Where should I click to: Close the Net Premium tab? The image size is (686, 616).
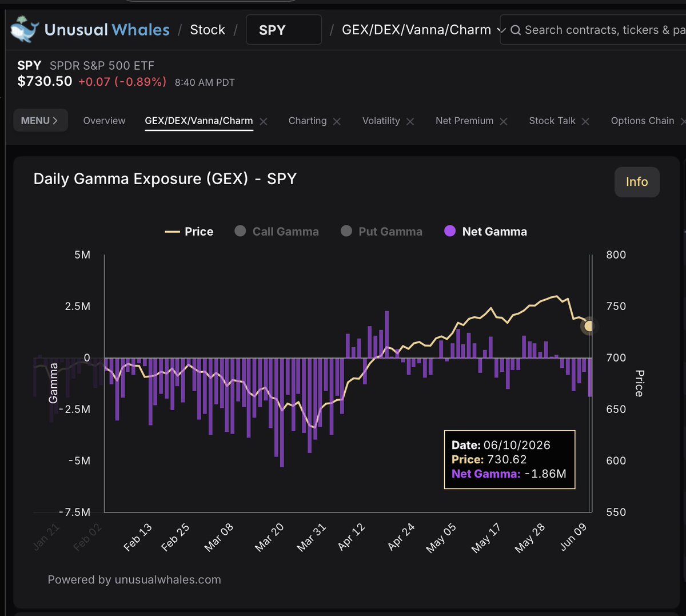(504, 121)
